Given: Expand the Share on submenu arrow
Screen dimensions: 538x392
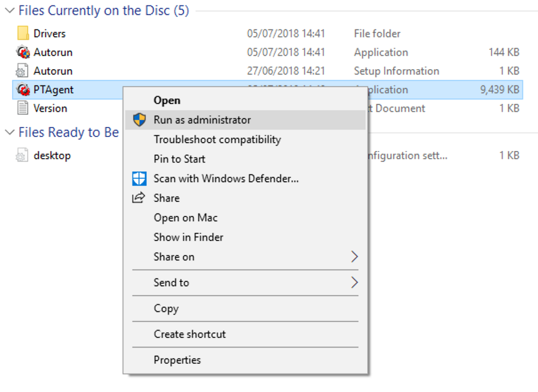Looking at the screenshot, I should click(x=354, y=257).
